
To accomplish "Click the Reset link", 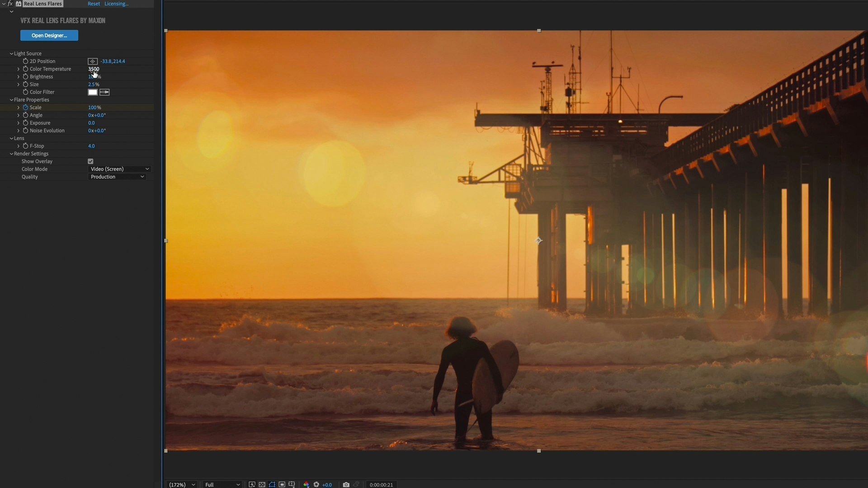I will [x=94, y=4].
